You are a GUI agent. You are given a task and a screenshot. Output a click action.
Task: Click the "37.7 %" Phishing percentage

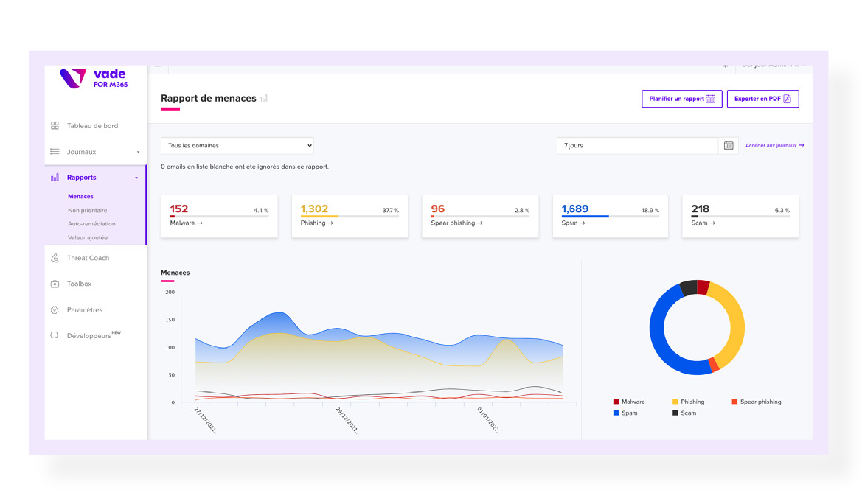(391, 211)
